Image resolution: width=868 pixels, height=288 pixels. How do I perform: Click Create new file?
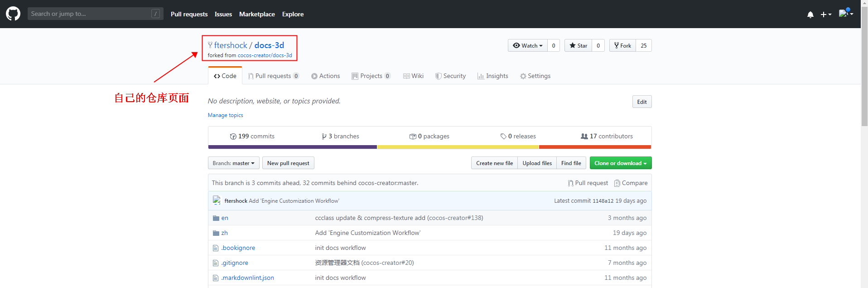click(x=494, y=163)
